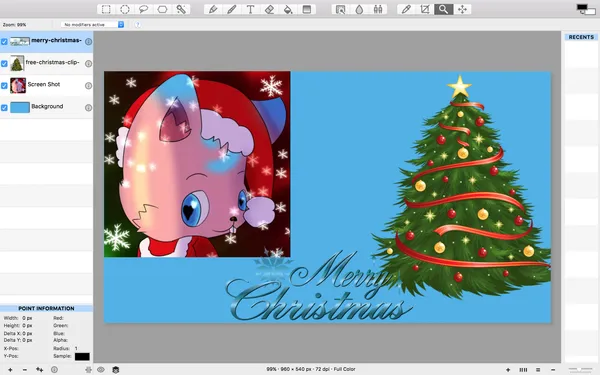The width and height of the screenshot is (600, 375).
Task: Select the merry-christmas layer row
Action: [46, 42]
